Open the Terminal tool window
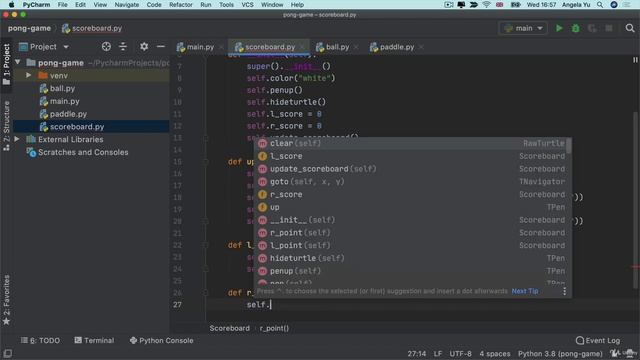The height and width of the screenshot is (360, 640). click(x=94, y=340)
